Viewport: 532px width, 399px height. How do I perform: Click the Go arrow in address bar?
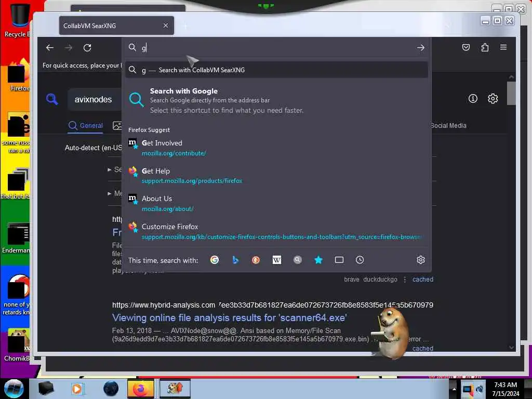click(x=421, y=48)
